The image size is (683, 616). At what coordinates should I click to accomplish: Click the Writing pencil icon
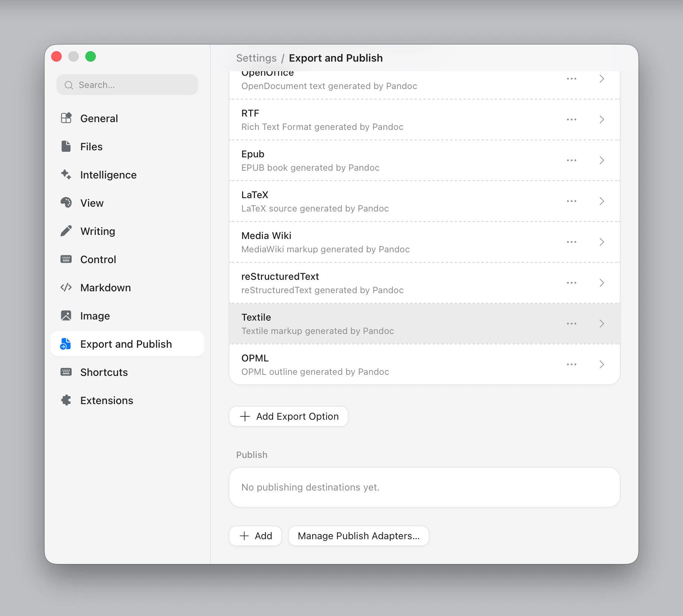66,231
